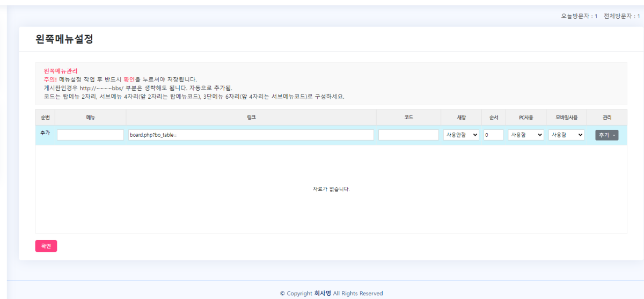Click the 링크 column header
This screenshot has height=299, width=644.
pyautogui.click(x=251, y=117)
